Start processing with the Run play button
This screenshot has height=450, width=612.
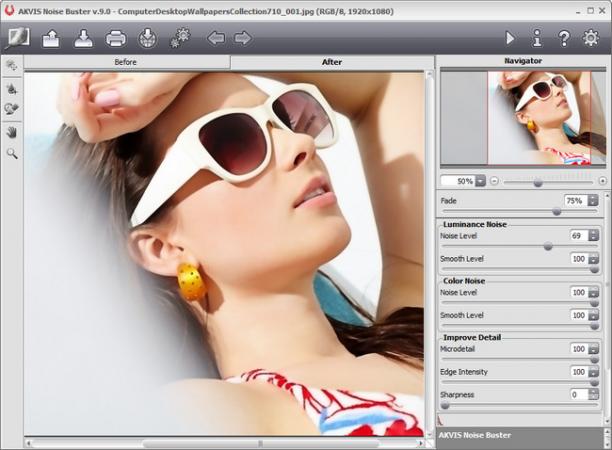510,38
